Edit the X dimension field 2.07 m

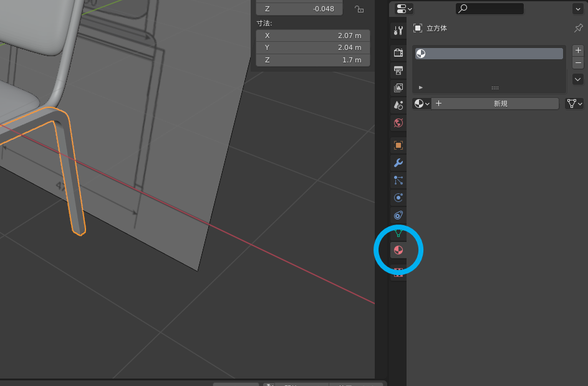pyautogui.click(x=313, y=36)
